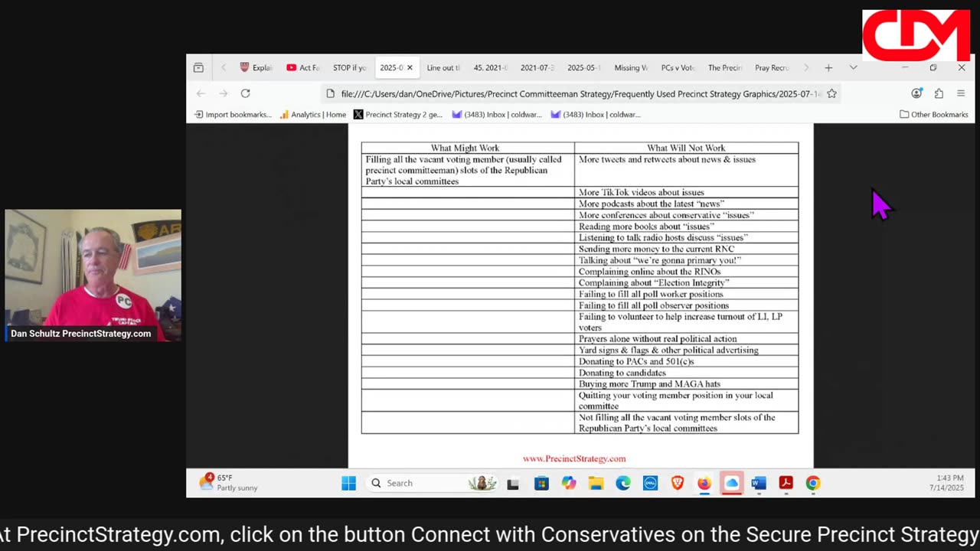The image size is (980, 551).
Task: Click the "Prayers alone without real political action" row
Action: pos(686,338)
